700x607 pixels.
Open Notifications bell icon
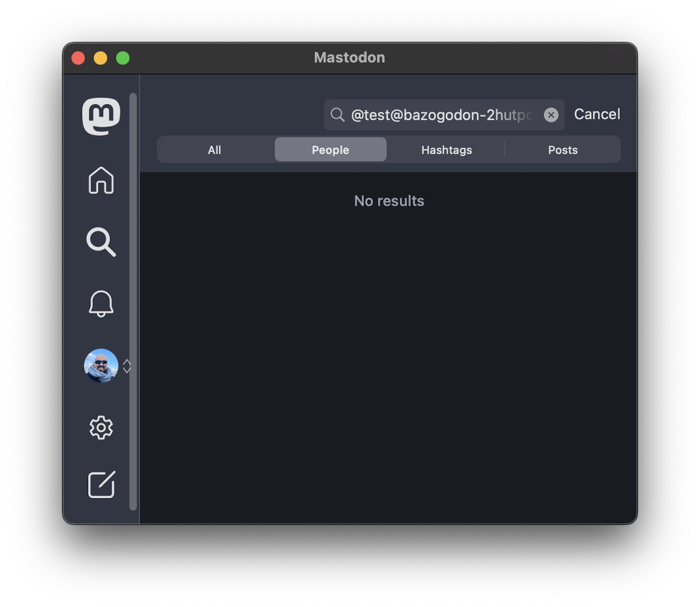pyautogui.click(x=101, y=303)
